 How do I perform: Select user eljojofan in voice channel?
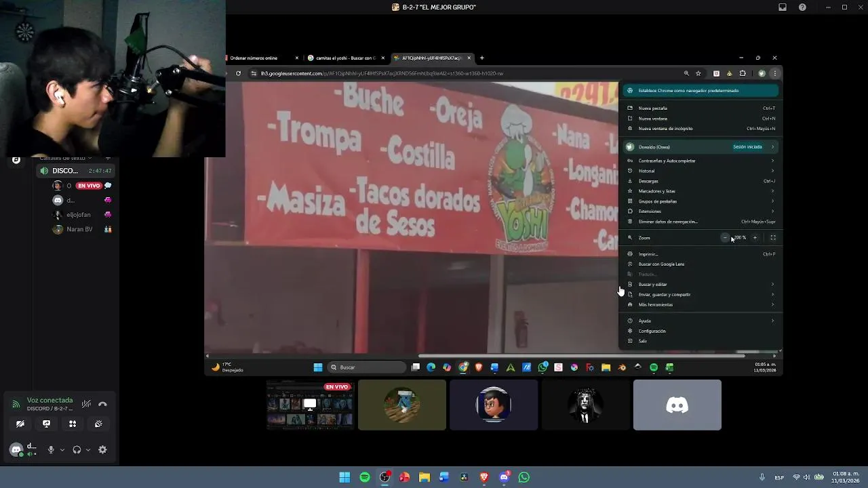(x=79, y=215)
